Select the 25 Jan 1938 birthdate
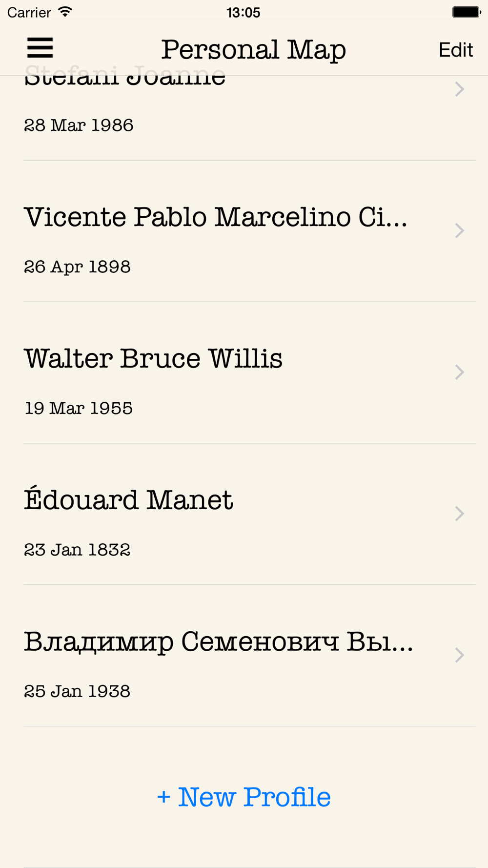Screen dimensions: 488x868 click(77, 691)
